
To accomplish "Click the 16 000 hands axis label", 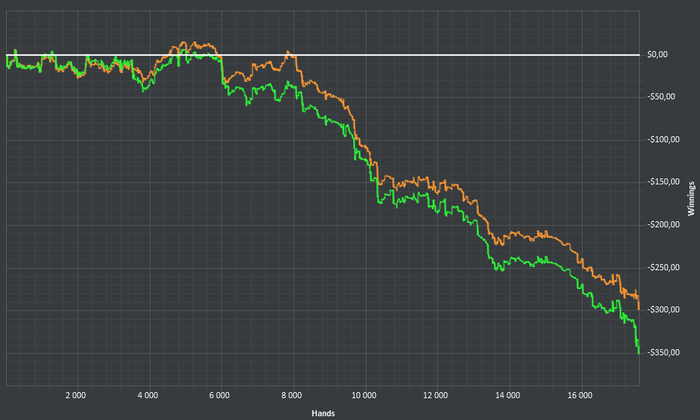I will (x=580, y=395).
